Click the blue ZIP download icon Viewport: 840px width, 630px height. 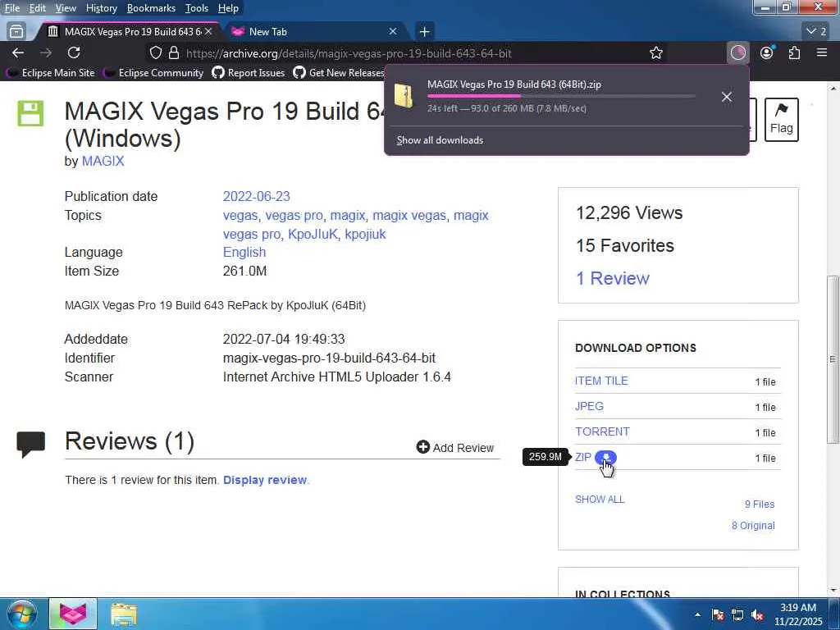pos(606,458)
